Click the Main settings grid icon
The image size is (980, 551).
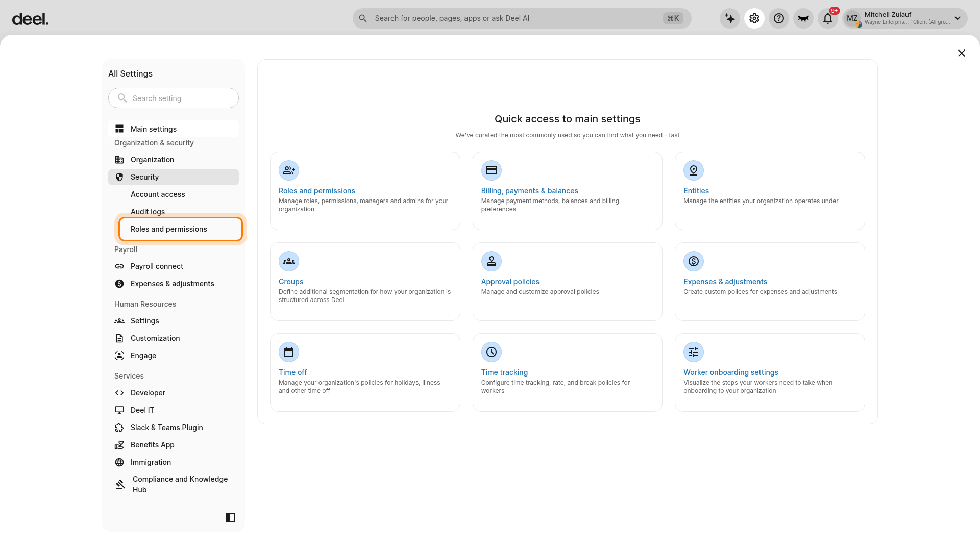click(119, 129)
